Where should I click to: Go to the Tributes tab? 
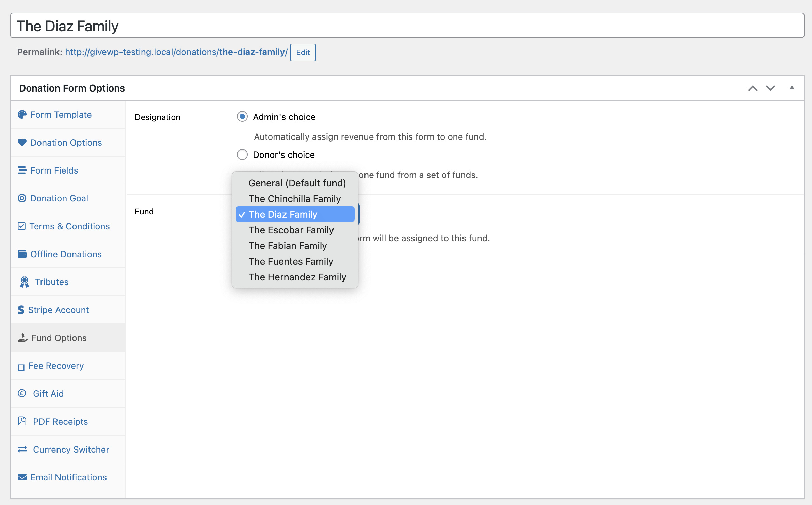point(68,282)
